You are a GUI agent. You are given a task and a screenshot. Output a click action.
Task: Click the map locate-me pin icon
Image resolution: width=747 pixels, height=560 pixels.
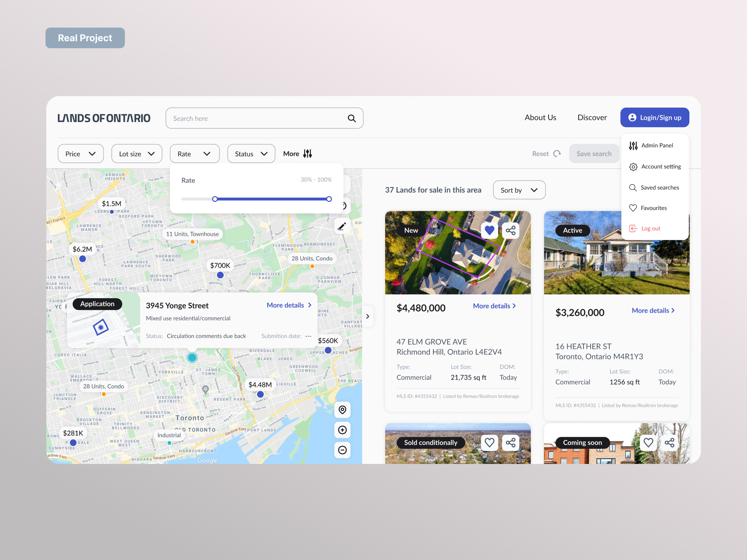[x=342, y=409]
